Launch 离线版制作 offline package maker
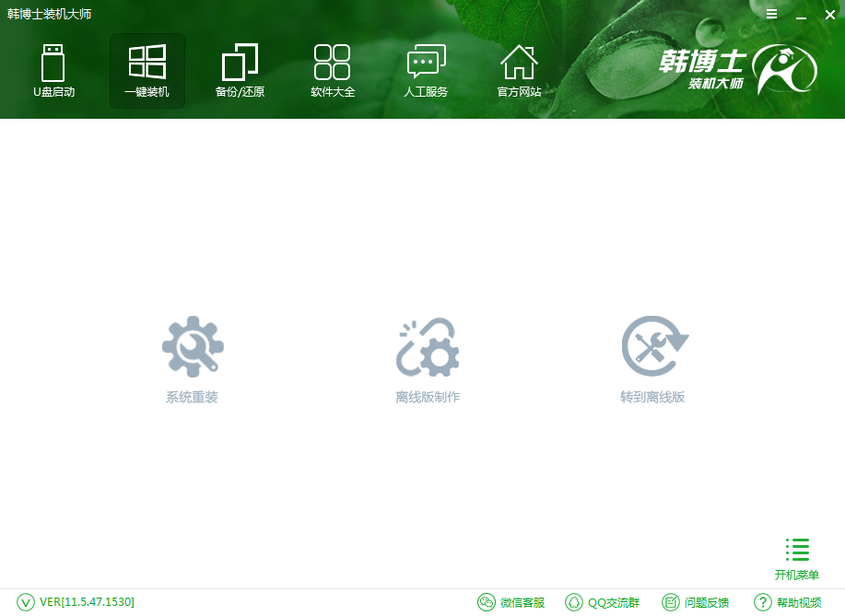 pos(427,357)
